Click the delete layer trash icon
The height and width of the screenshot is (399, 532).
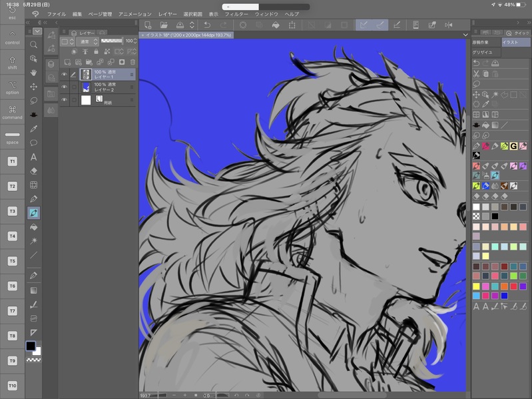tap(131, 63)
